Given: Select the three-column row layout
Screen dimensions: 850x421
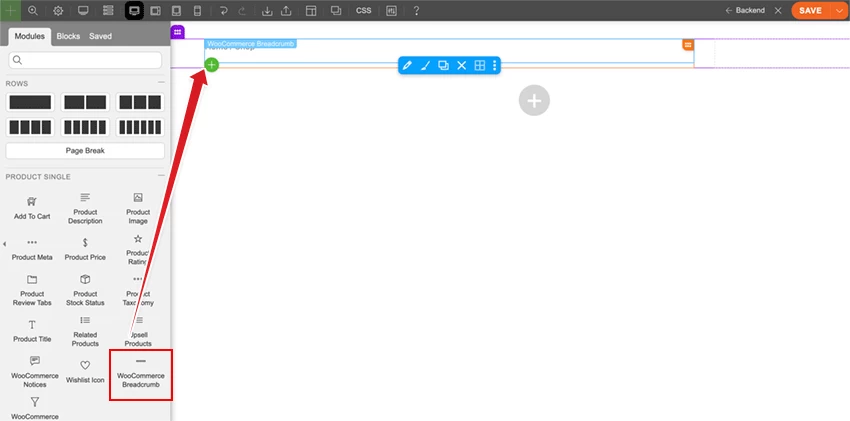Looking at the screenshot, I should click(x=140, y=102).
